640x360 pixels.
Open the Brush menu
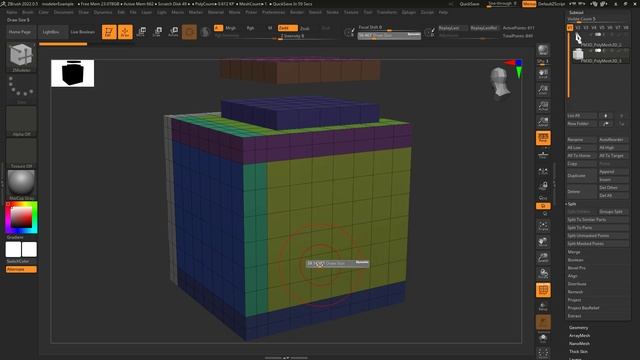pyautogui.click(x=28, y=12)
